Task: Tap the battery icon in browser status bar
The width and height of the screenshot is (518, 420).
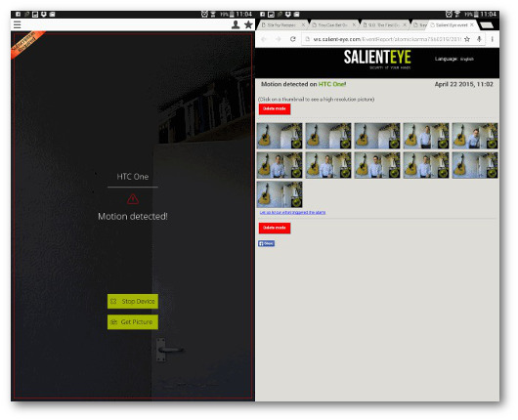Action: [x=476, y=15]
